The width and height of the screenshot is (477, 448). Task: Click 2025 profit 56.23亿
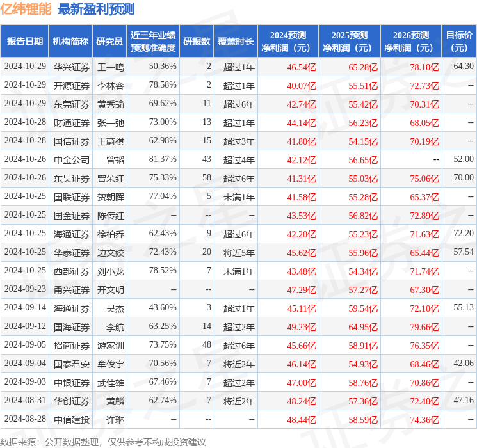pyautogui.click(x=363, y=123)
